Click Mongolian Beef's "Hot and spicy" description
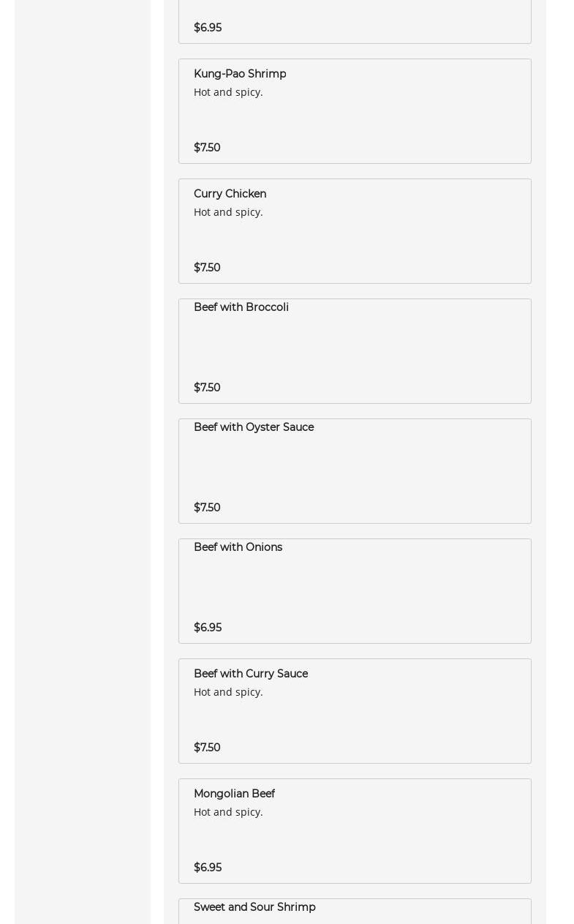The height and width of the screenshot is (924, 574). tap(228, 812)
